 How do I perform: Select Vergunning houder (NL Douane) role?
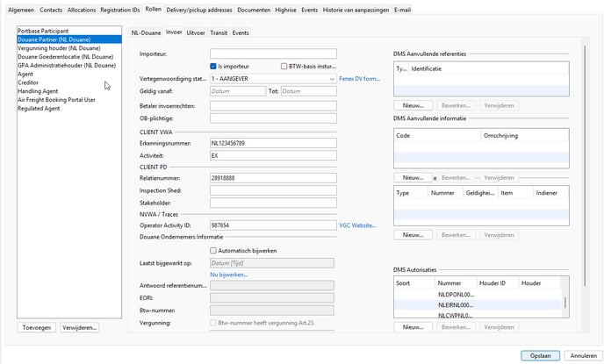[69, 48]
